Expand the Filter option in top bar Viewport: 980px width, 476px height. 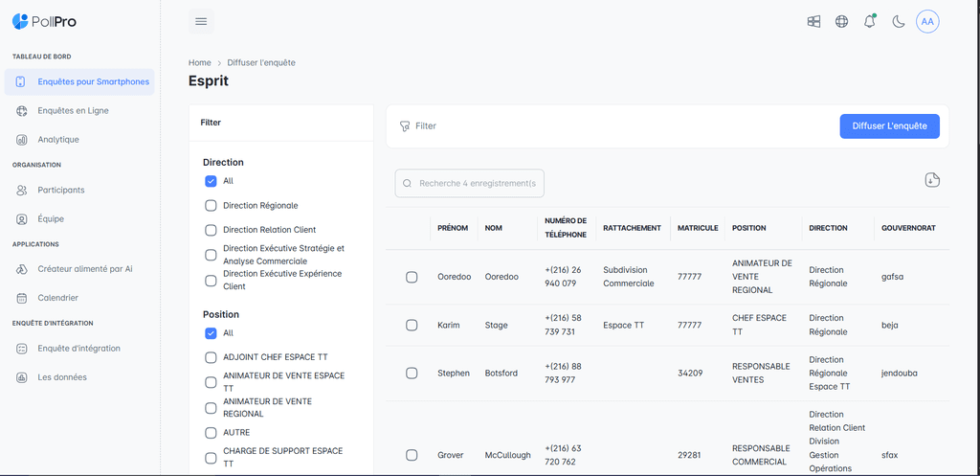point(418,126)
